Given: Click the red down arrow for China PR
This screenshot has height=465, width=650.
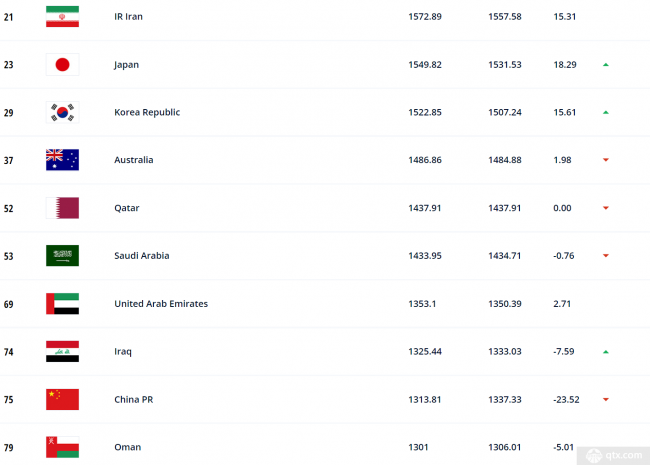Looking at the screenshot, I should (606, 400).
